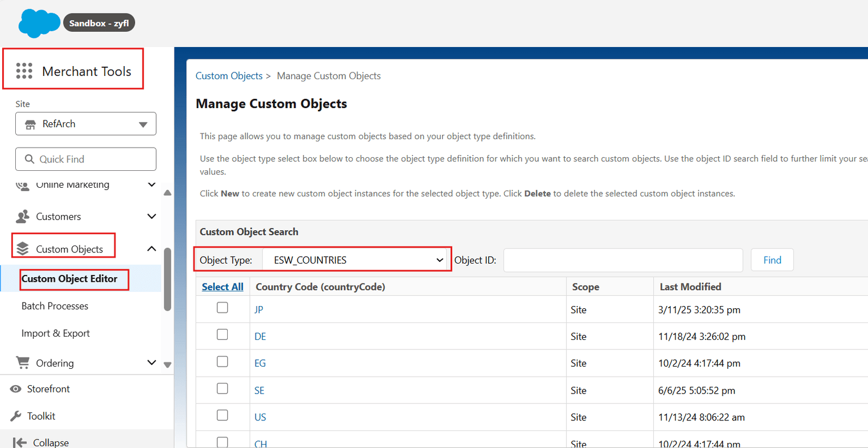Expand the Online Marketing menu chevron
The height and width of the screenshot is (448, 868).
pyautogui.click(x=151, y=184)
